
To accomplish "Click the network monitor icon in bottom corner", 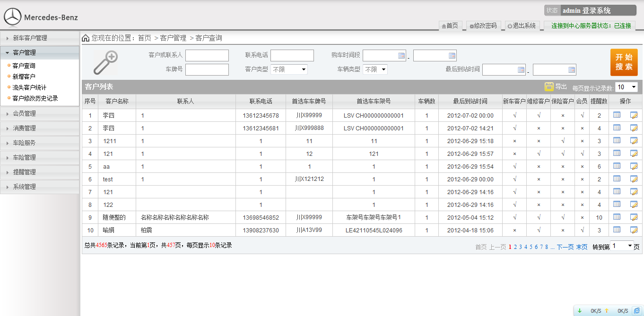I will [636, 310].
